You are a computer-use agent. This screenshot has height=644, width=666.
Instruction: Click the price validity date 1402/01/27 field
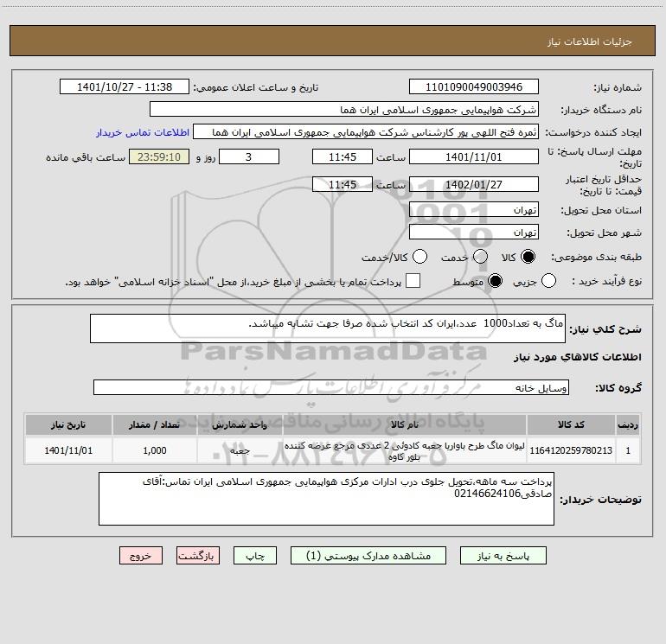click(474, 184)
